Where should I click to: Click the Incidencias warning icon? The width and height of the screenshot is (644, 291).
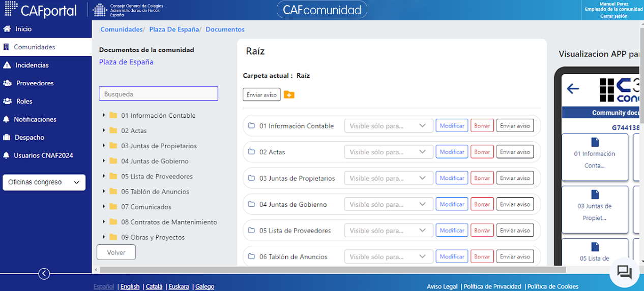(7, 65)
